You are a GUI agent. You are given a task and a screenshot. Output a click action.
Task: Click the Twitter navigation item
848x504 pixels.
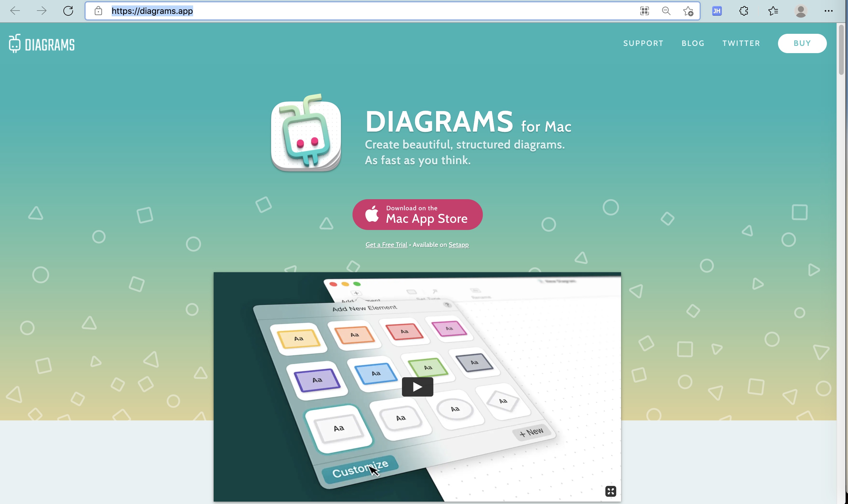741,43
